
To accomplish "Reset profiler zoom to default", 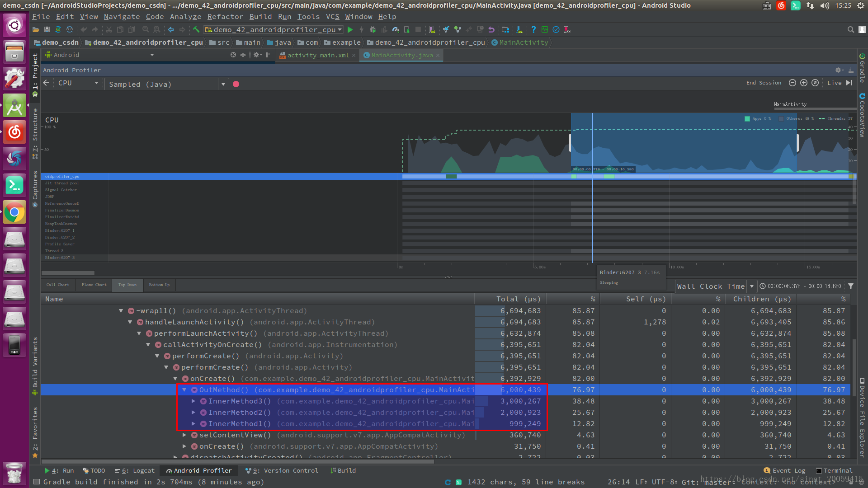I will click(815, 83).
